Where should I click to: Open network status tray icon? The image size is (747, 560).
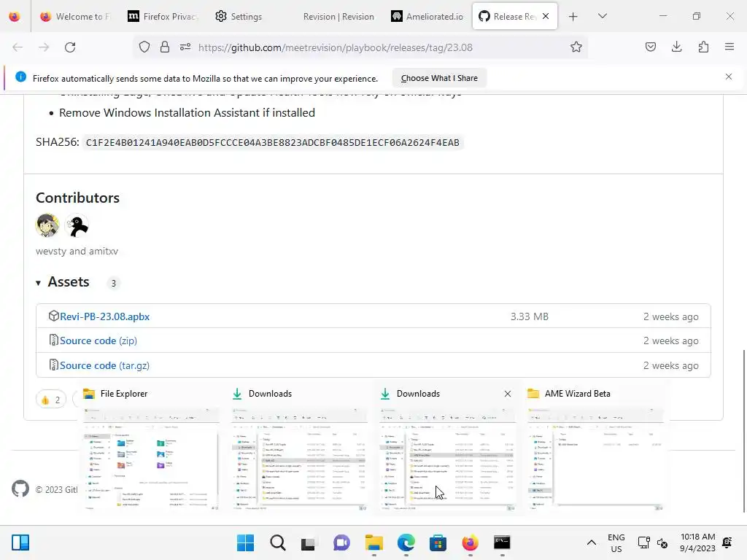coord(643,542)
